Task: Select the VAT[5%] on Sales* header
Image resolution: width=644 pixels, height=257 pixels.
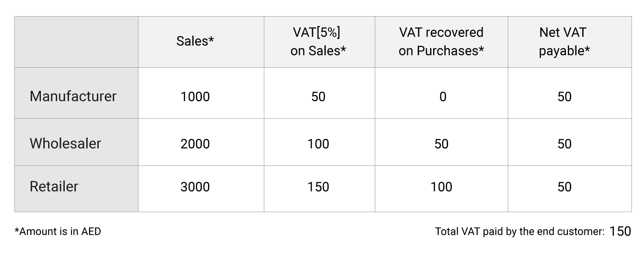Action: pos(318,41)
